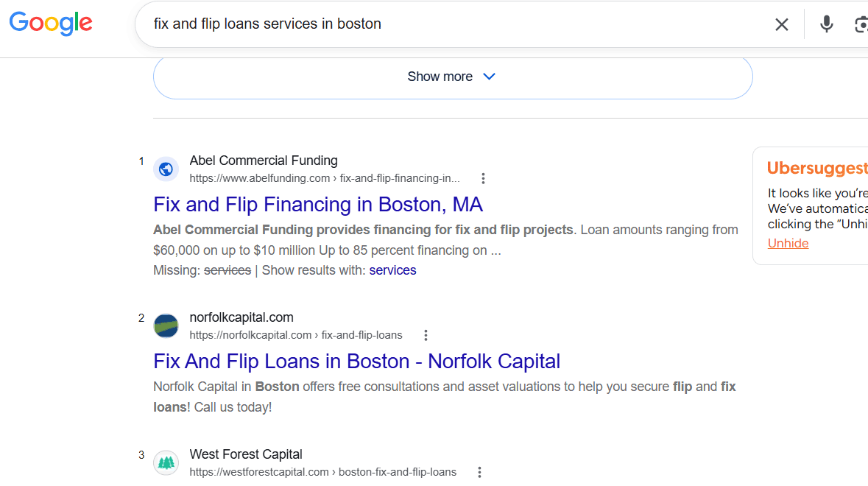Screen dimensions: 868x486
Task: Click inside the search query field
Action: (459, 24)
